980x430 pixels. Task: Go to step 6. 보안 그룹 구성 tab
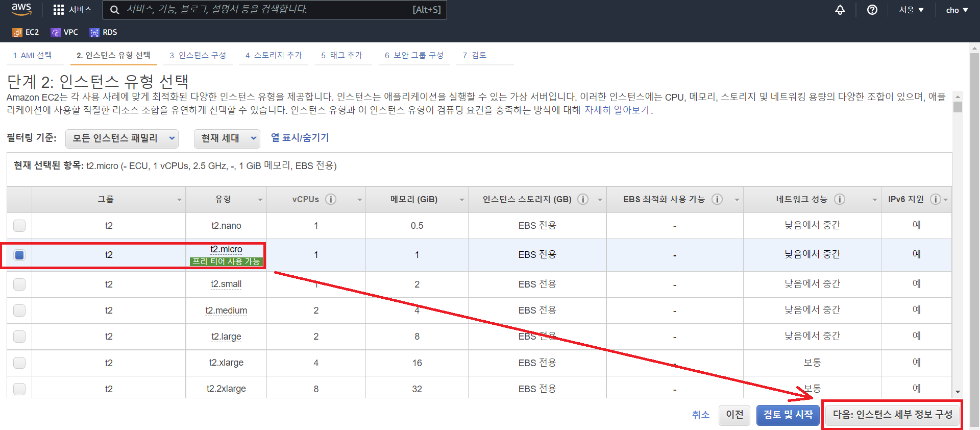[414, 55]
